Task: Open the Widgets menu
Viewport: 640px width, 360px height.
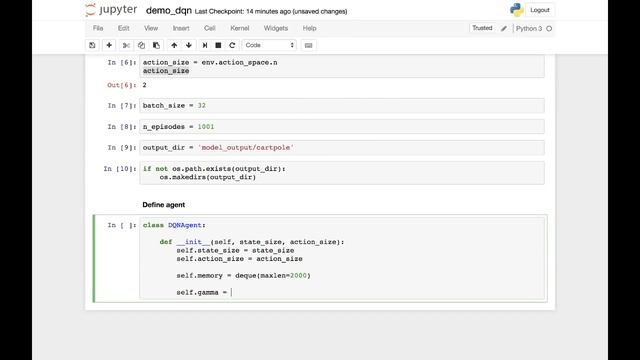Action: tap(276, 28)
